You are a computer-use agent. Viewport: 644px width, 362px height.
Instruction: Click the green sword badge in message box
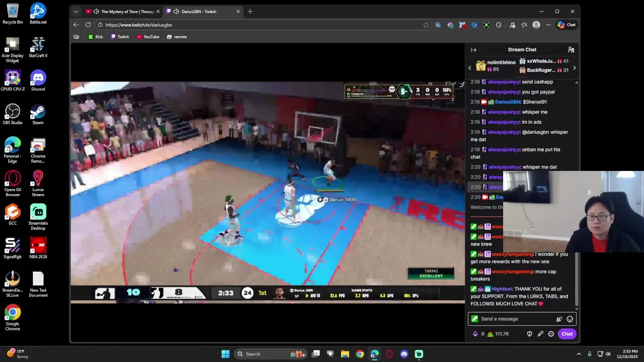click(x=474, y=319)
